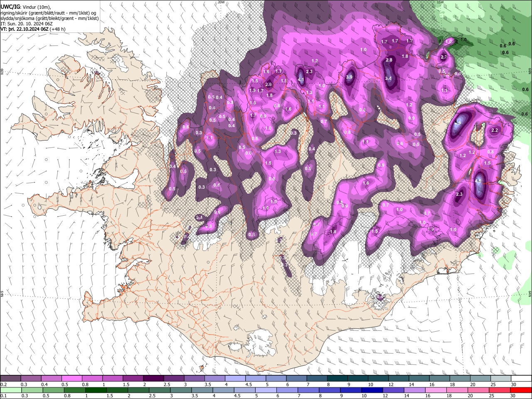532x399 pixels.
Task: Click the 4.1 value beside the 2.3 label
Action: 301,79
